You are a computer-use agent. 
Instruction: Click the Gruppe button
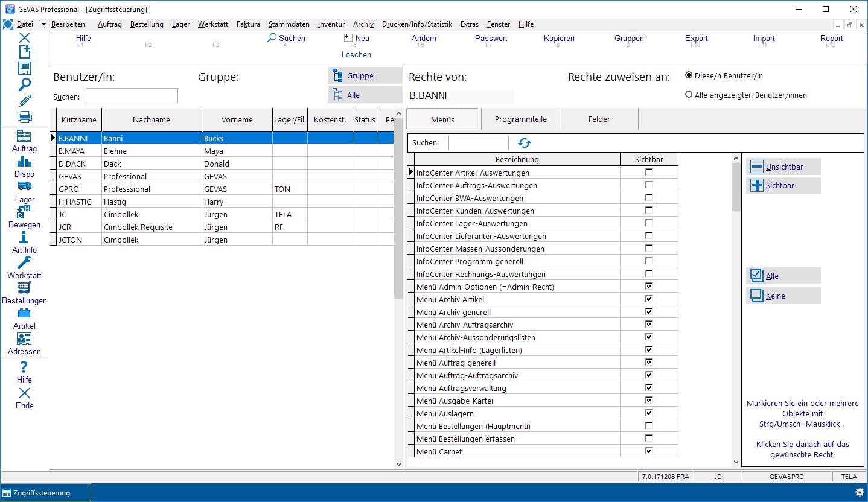[365, 75]
